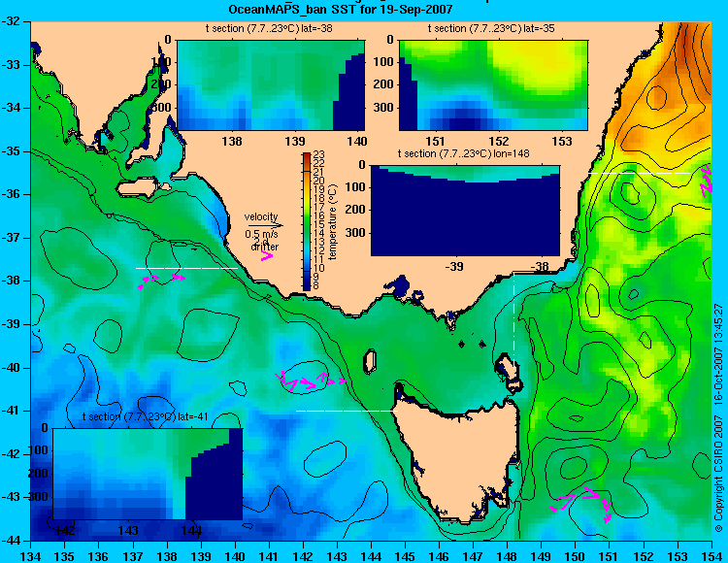Select the lat=-41 temperature section inset plot
Screen dimensions: 728x563
[x=148, y=474]
